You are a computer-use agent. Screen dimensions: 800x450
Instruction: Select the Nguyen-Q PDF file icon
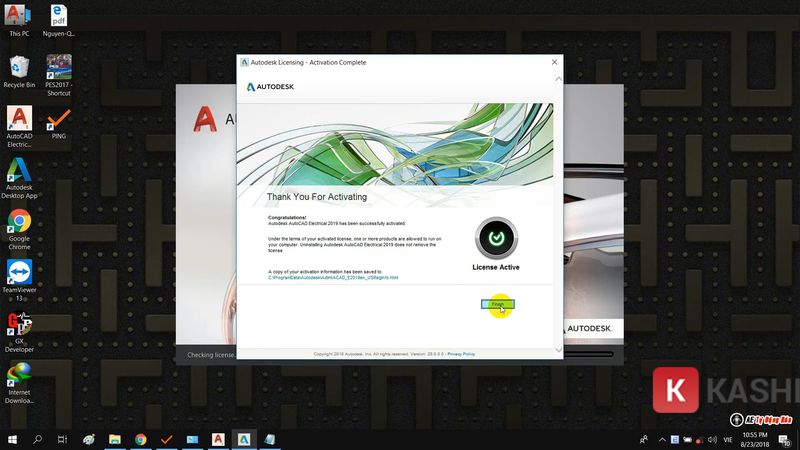click(59, 16)
